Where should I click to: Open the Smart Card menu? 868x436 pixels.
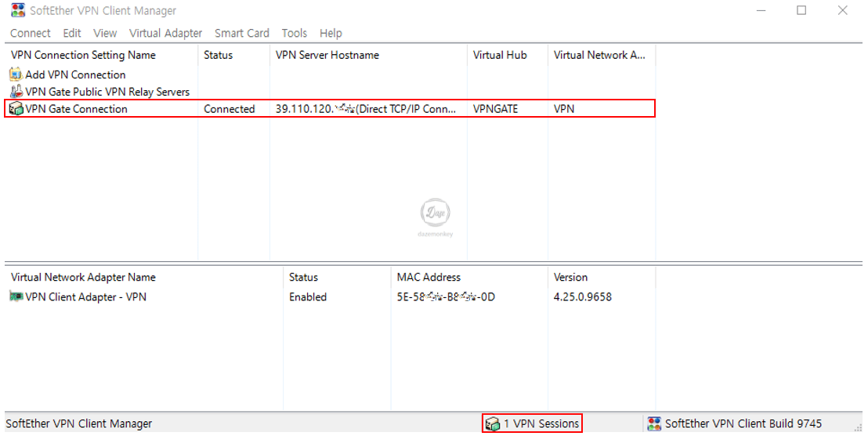click(242, 33)
